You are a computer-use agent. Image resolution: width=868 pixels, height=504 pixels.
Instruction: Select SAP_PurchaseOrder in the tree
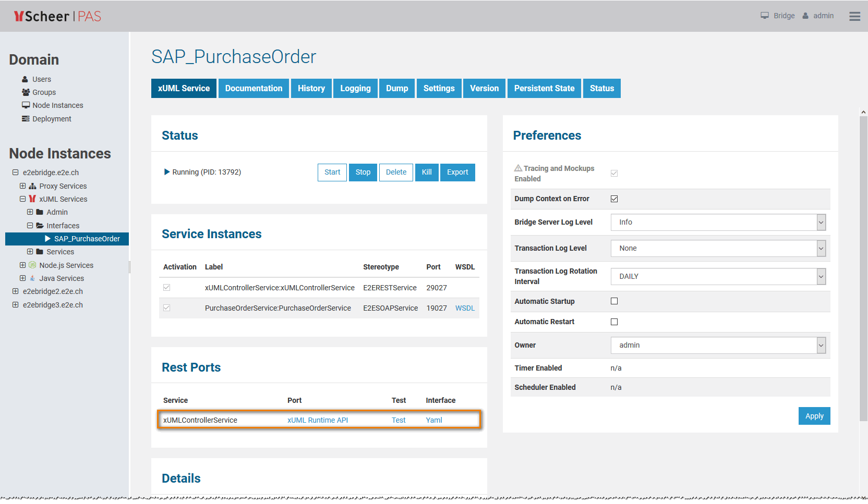(x=87, y=239)
